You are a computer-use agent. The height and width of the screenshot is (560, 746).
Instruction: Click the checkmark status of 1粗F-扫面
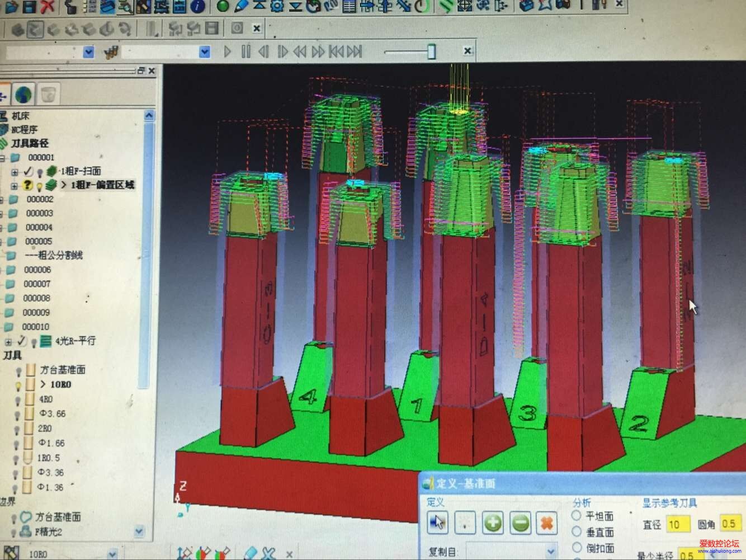(x=28, y=171)
